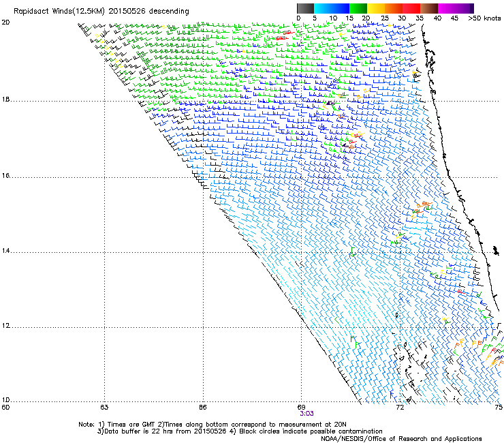This screenshot has width=504, height=443.
Task: Click the NOAA/NESDIS credit text
Action: coord(401,439)
